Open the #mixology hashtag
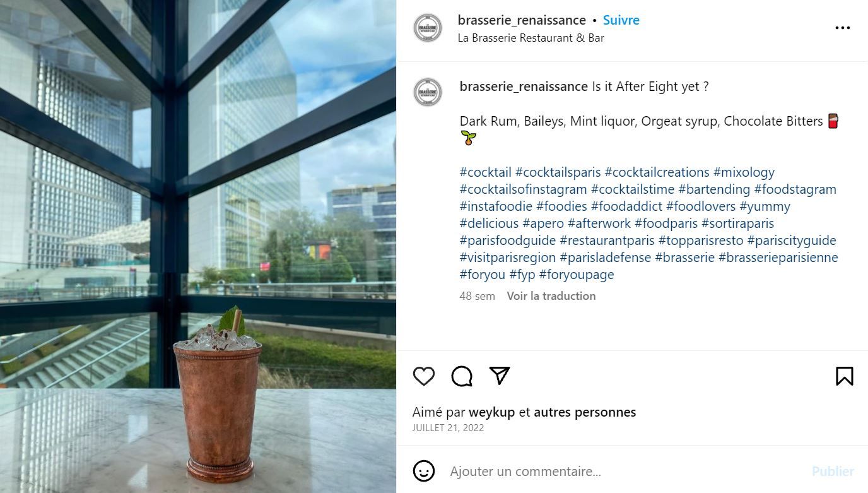This screenshot has height=493, width=868. point(744,172)
